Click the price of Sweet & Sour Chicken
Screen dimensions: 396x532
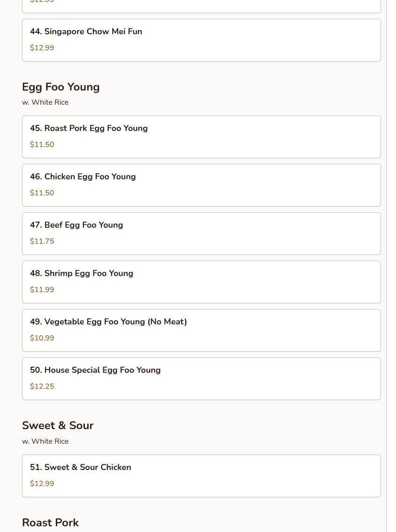[x=42, y=484]
